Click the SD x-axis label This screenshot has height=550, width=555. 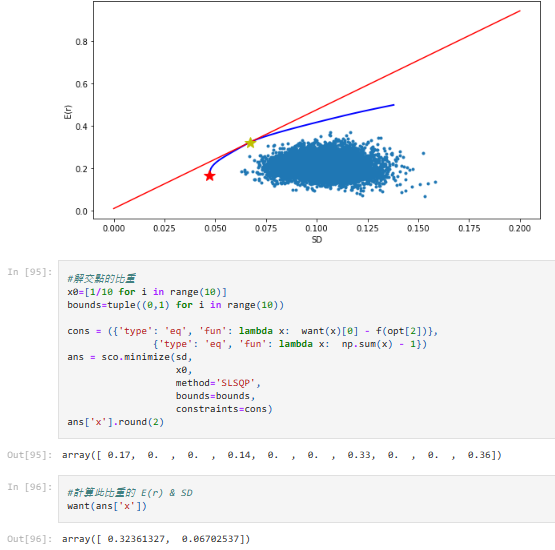point(317,240)
